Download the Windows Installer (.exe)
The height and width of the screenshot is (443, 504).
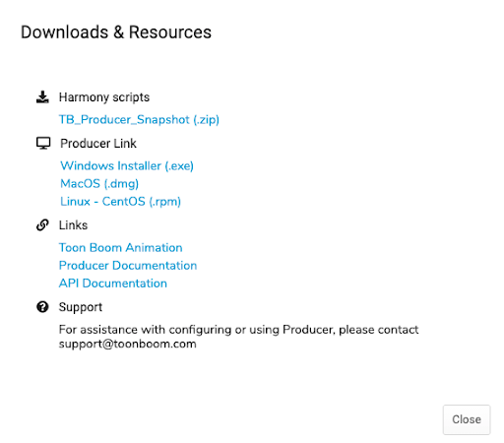coord(127,165)
